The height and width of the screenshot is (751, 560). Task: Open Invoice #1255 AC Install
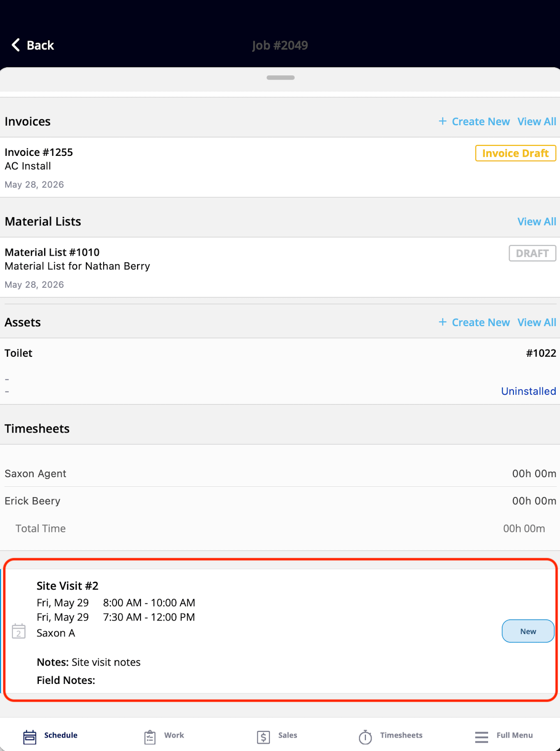pos(280,167)
